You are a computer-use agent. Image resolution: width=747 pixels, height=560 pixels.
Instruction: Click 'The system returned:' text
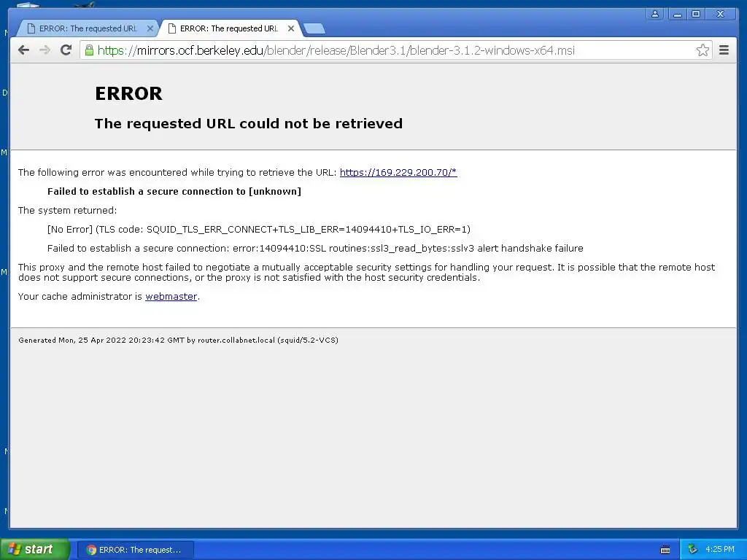coord(68,211)
